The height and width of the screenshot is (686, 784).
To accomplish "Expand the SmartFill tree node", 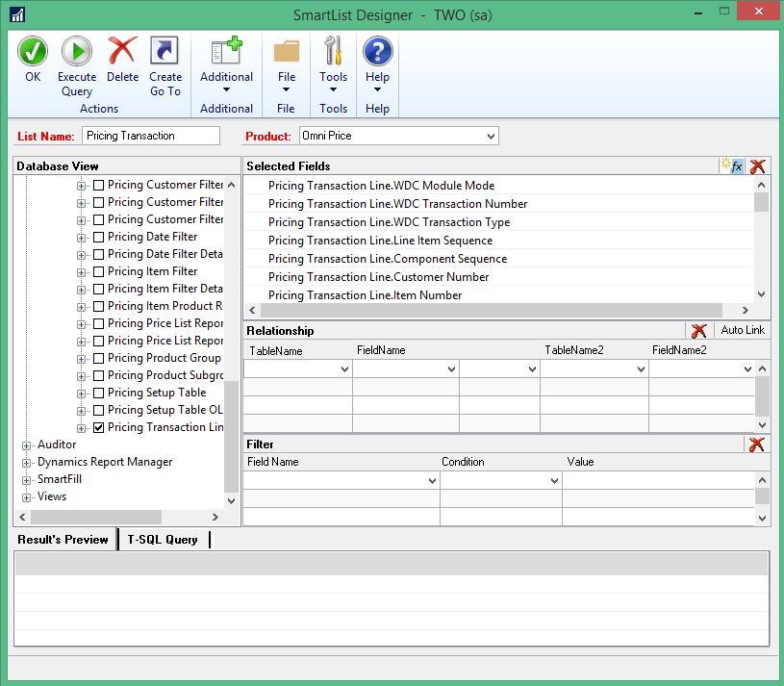I will [x=27, y=480].
